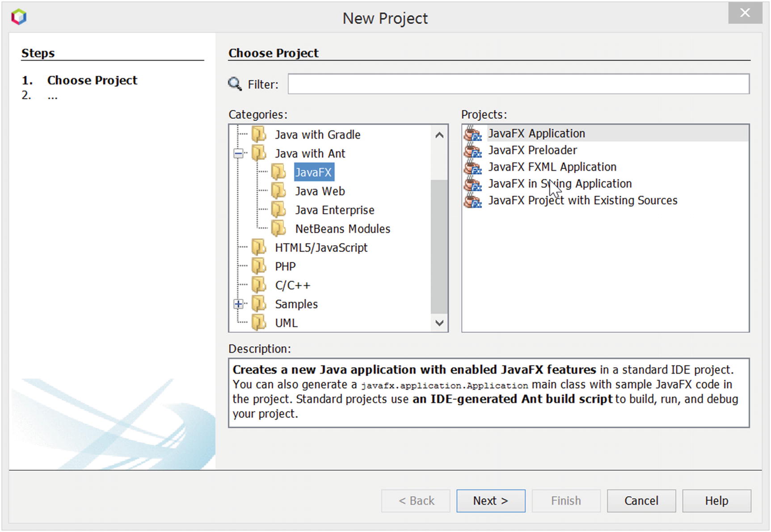The height and width of the screenshot is (532, 771).
Task: Click the JavaFX in Swing Application icon
Action: [473, 184]
